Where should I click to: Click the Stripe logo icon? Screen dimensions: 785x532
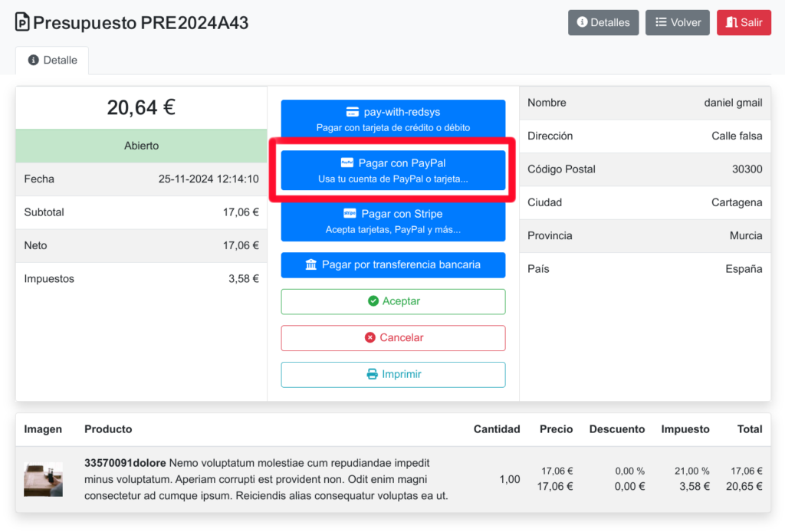click(x=350, y=214)
